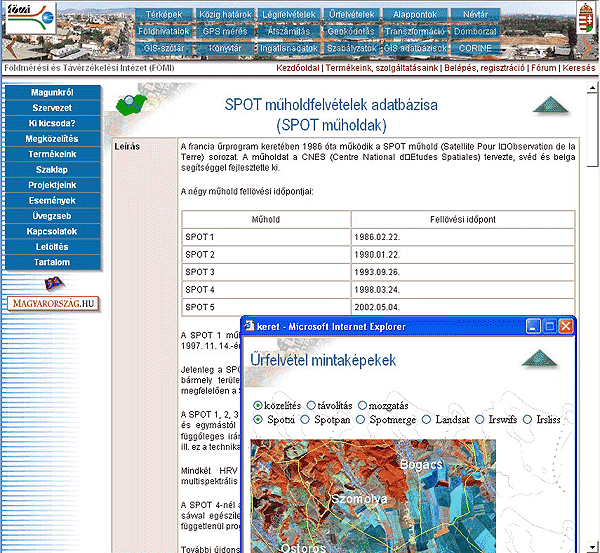Click the Internet Explorer icon in popup title bar
600x553 pixels.
247,326
